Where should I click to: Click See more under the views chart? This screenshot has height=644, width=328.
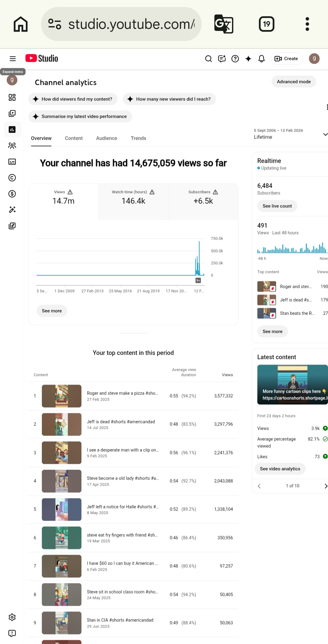coord(52,311)
